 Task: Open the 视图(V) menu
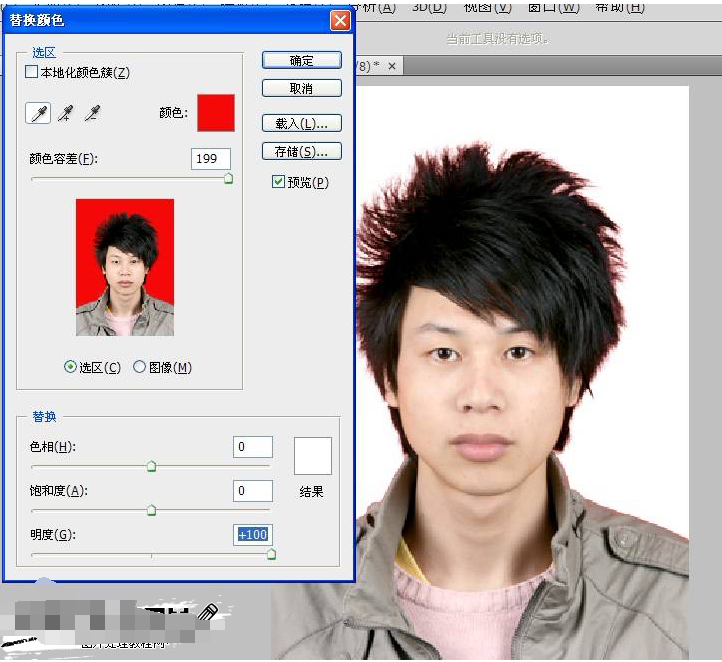(x=488, y=7)
